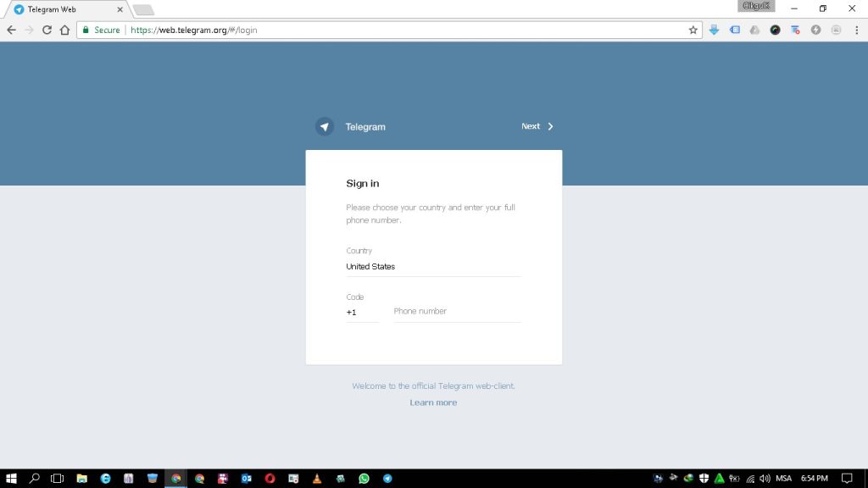Click the Next button in header
This screenshot has width=868, height=488.
point(537,126)
